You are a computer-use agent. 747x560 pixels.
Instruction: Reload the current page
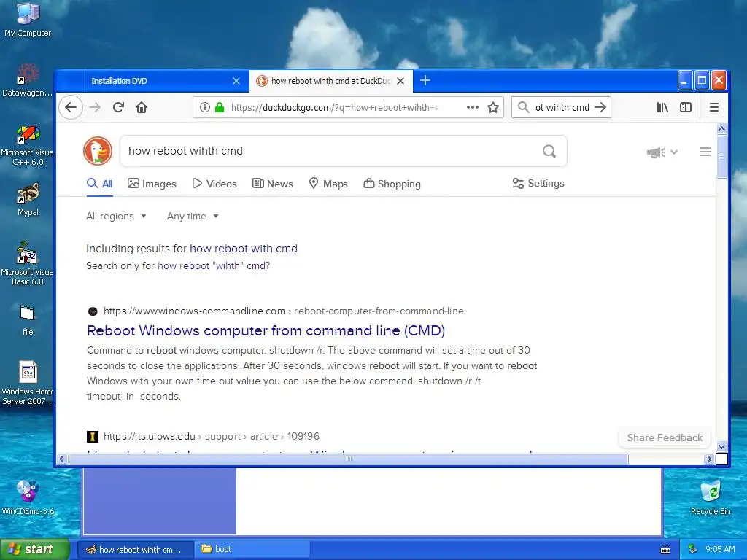click(x=118, y=107)
